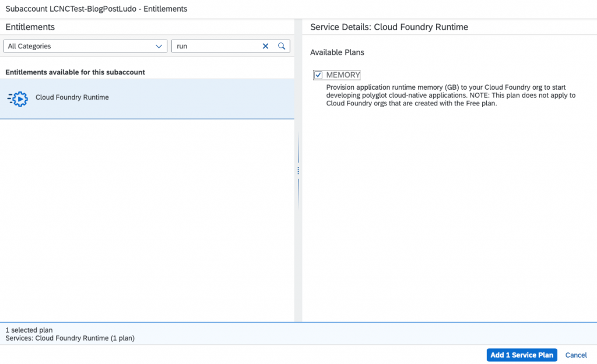Click the '1 selected plan' status text

pos(29,330)
